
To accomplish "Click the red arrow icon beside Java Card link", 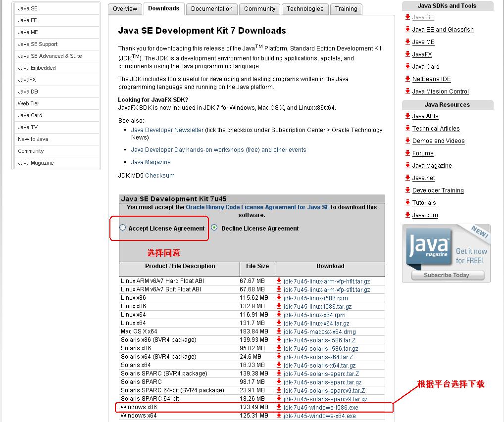I will (x=407, y=66).
